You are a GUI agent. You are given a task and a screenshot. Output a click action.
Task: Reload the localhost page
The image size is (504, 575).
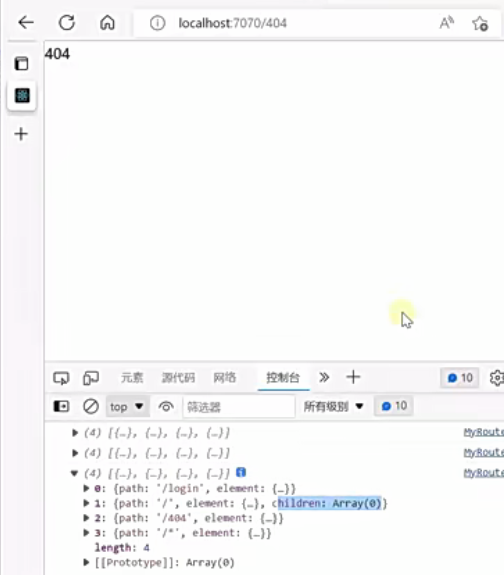pos(67,23)
